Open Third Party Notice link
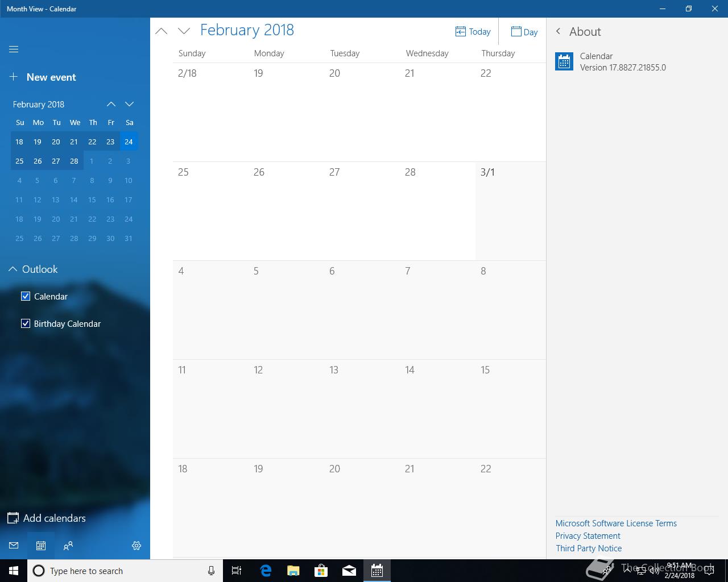This screenshot has width=728, height=582. pyautogui.click(x=589, y=548)
